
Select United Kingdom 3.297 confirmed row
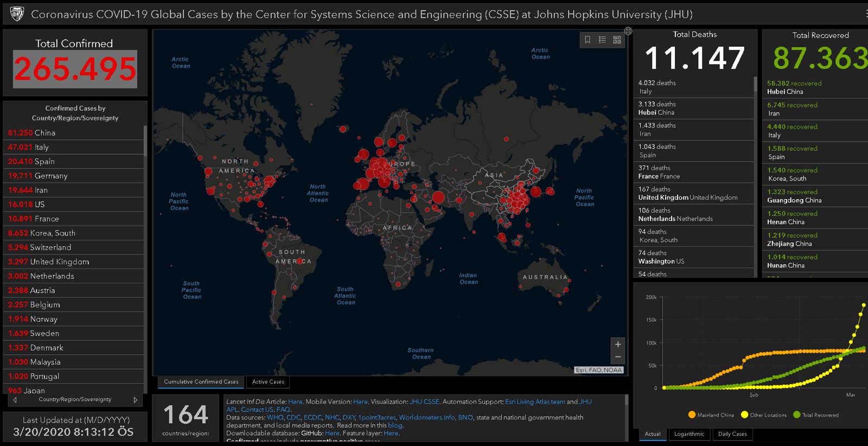pyautogui.click(x=73, y=262)
